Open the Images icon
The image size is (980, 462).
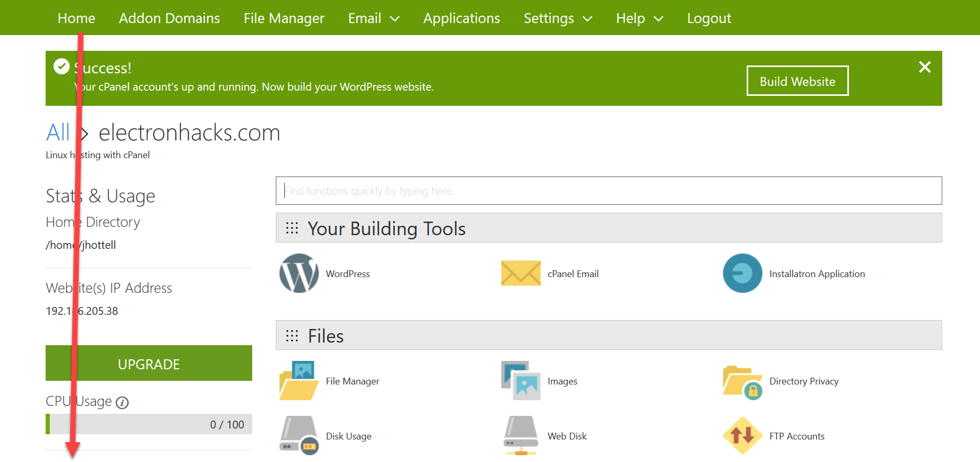coord(521,381)
